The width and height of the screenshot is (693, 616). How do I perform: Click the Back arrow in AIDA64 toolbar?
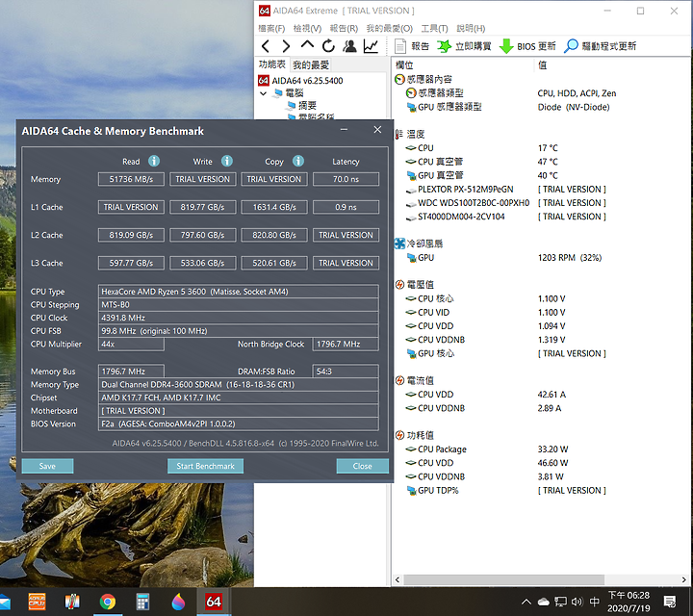point(266,46)
